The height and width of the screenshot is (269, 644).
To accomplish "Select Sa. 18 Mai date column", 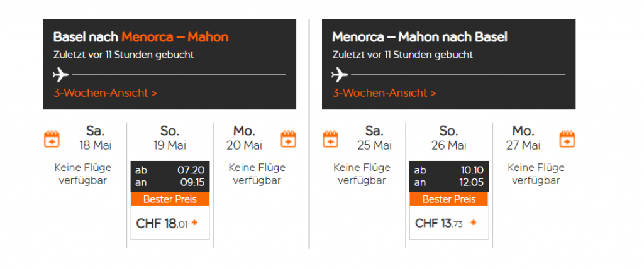I will [95, 138].
